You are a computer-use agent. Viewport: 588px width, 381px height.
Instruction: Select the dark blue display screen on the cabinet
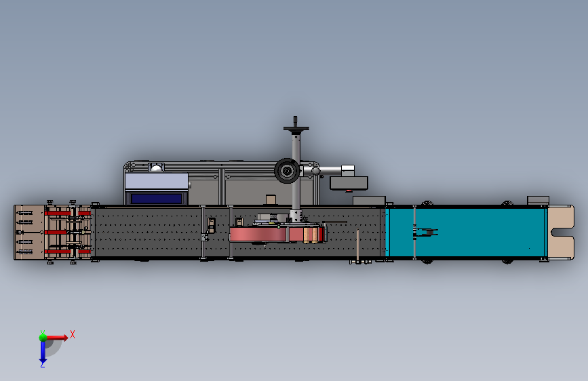pyautogui.click(x=156, y=199)
